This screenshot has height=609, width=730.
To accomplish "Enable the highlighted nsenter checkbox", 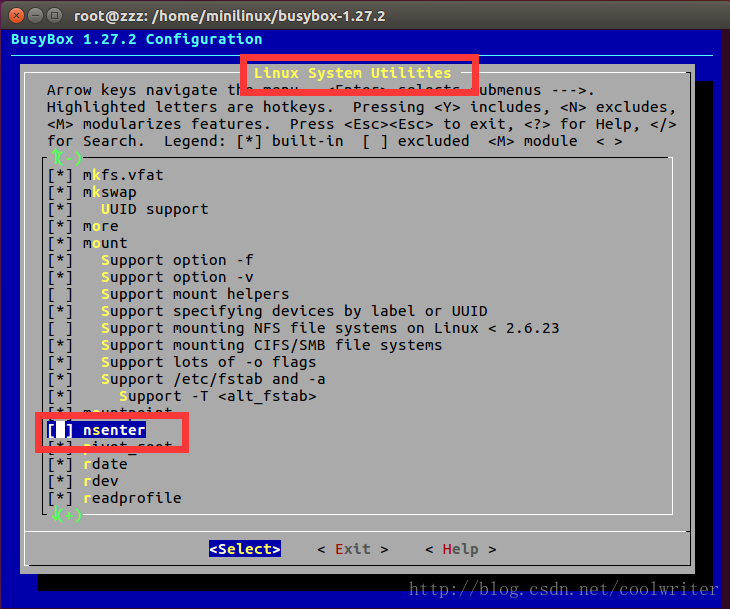I will 60,430.
